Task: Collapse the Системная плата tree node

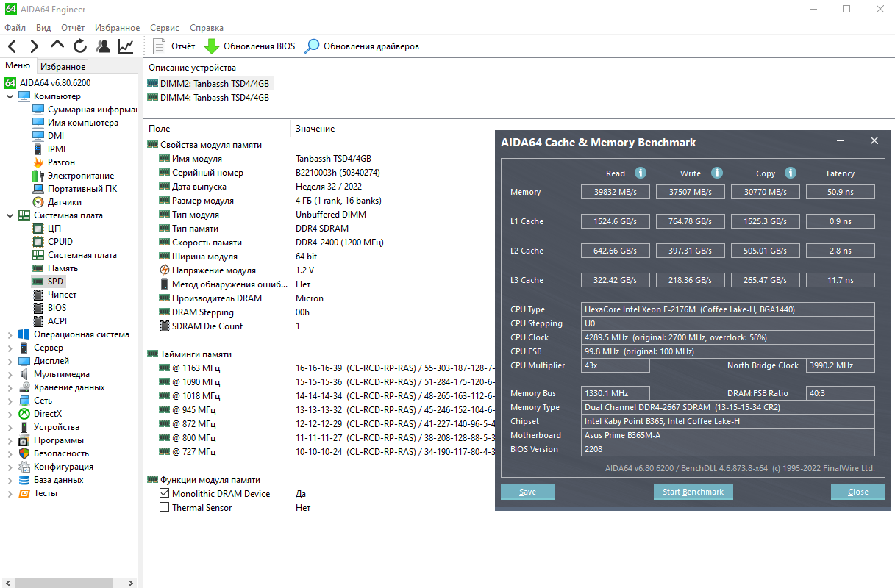Action: point(10,215)
